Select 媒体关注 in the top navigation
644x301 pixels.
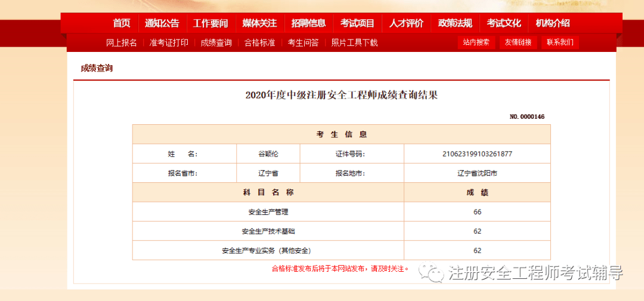pyautogui.click(x=259, y=23)
